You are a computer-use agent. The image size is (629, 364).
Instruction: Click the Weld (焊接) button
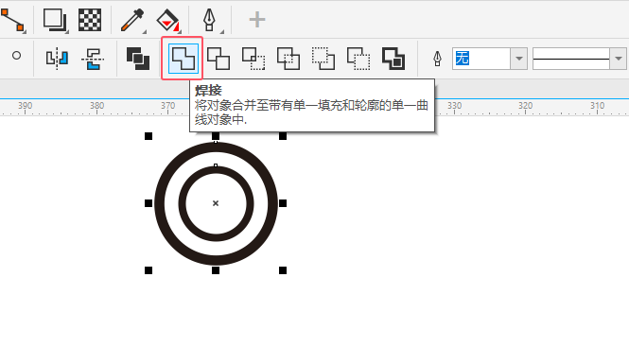pyautogui.click(x=183, y=59)
